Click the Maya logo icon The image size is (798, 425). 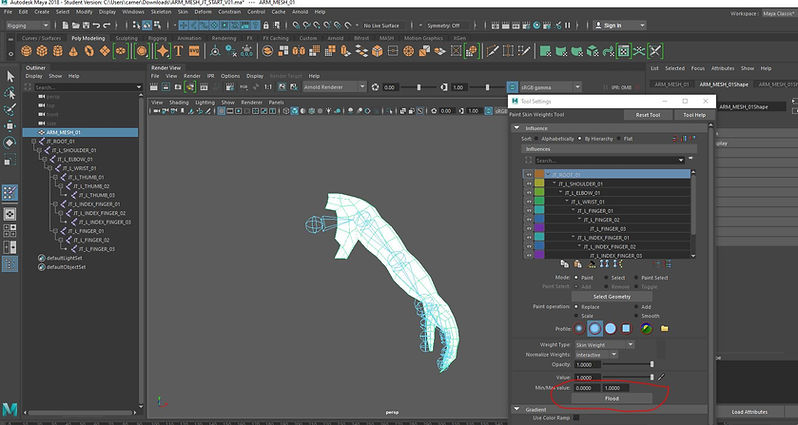pos(10,409)
